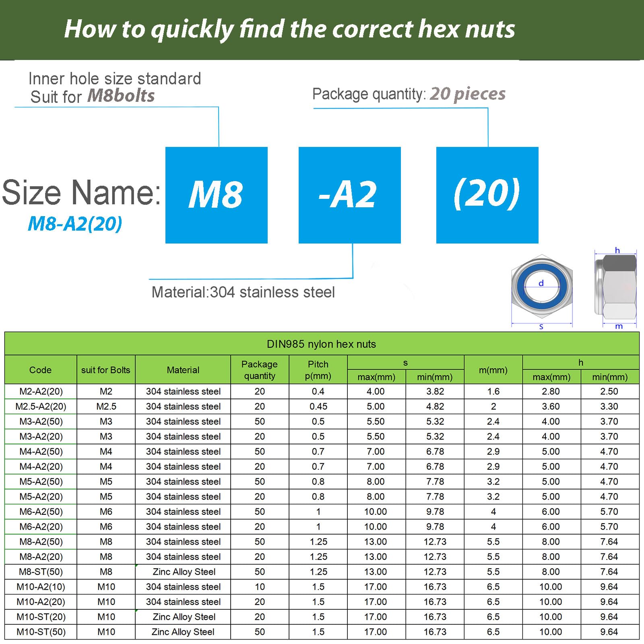The height and width of the screenshot is (644, 644).
Task: Click 'max(mm)' header under s
Action: click(376, 377)
